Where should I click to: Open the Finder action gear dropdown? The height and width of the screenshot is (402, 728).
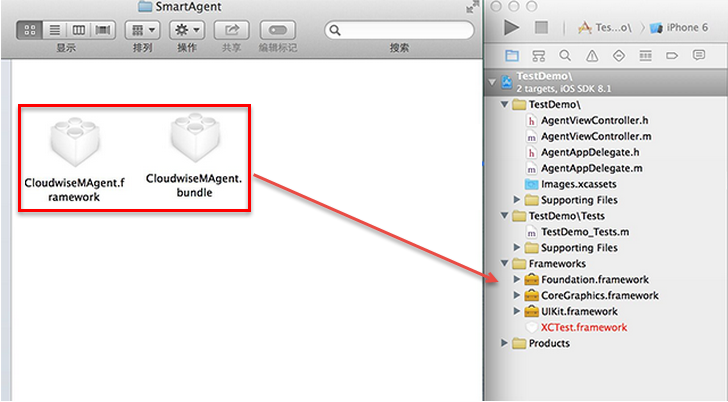coord(187,30)
